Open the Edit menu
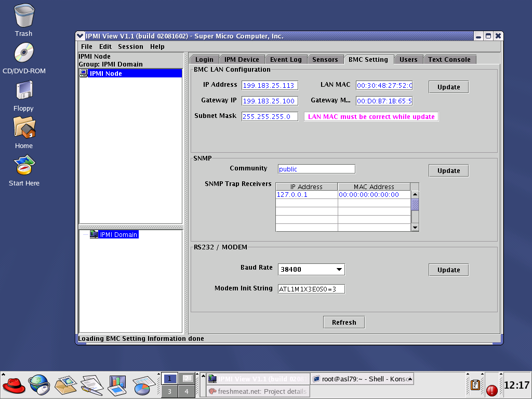 [x=105, y=46]
